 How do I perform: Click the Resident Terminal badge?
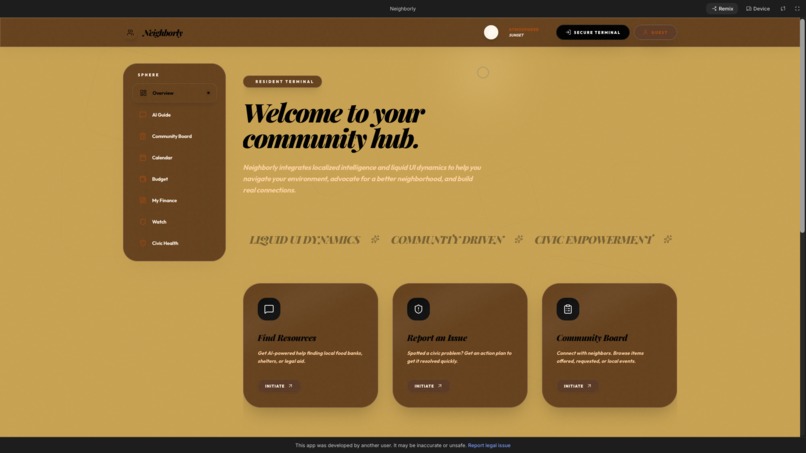click(x=282, y=81)
